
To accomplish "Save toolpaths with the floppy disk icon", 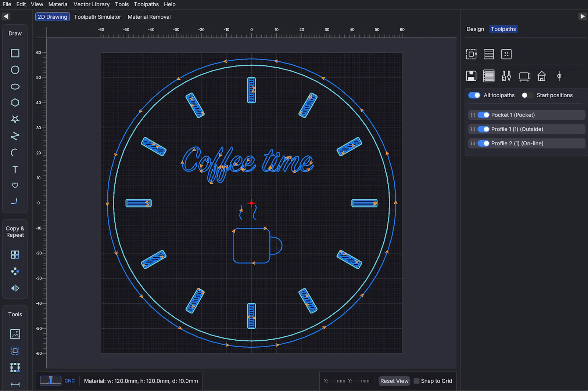I will 471,76.
